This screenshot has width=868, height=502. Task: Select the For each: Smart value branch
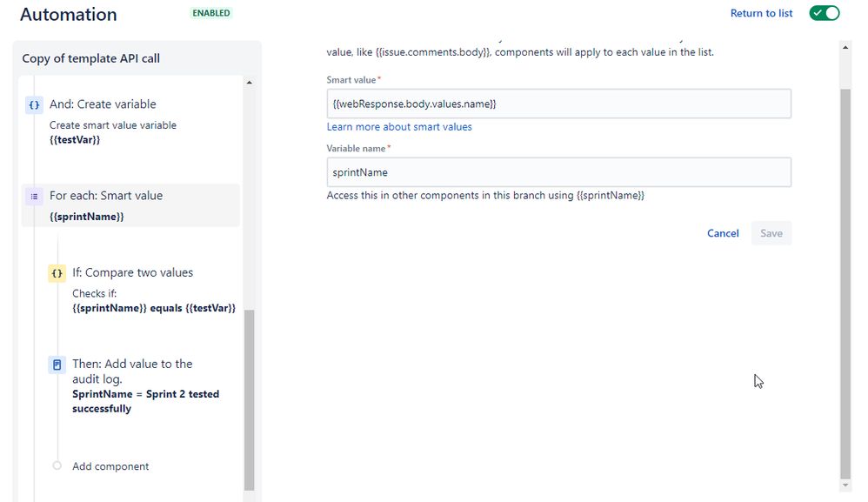pyautogui.click(x=130, y=205)
